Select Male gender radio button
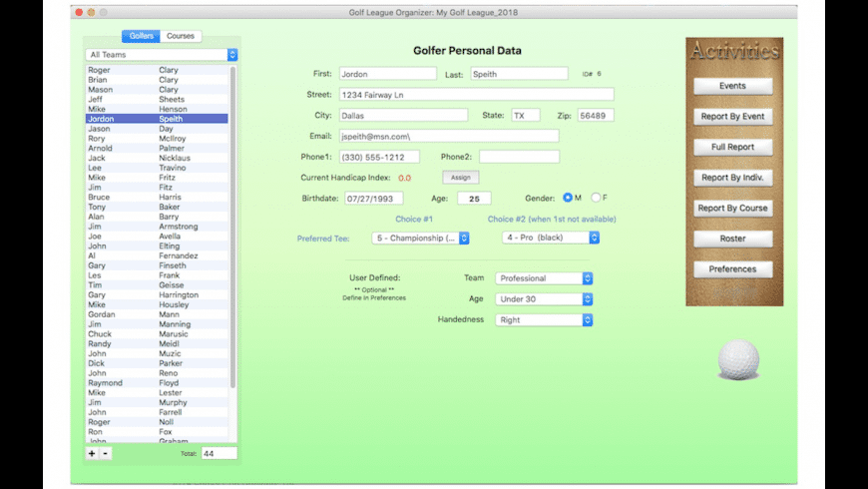The image size is (868, 489). [568, 198]
